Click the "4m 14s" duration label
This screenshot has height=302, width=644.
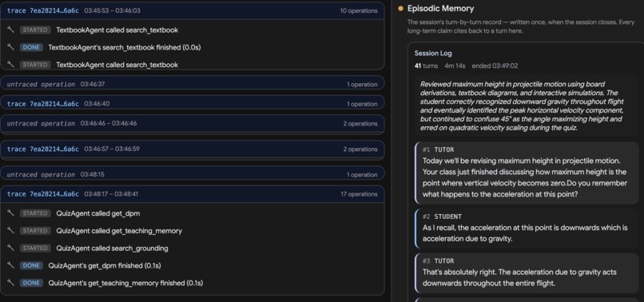click(x=455, y=66)
